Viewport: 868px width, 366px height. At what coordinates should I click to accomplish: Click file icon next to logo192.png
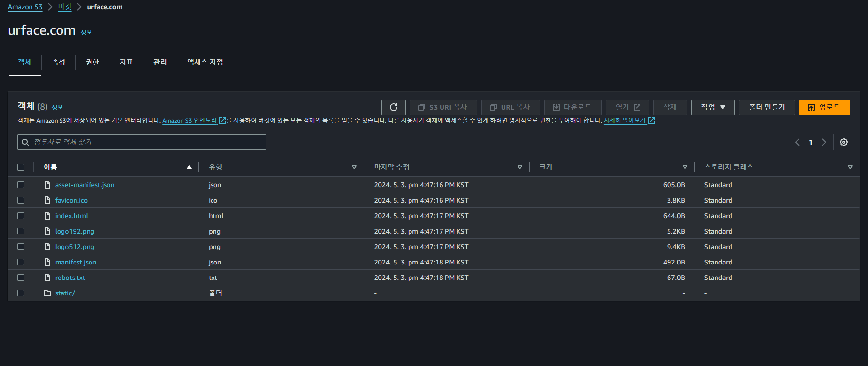pos(47,231)
